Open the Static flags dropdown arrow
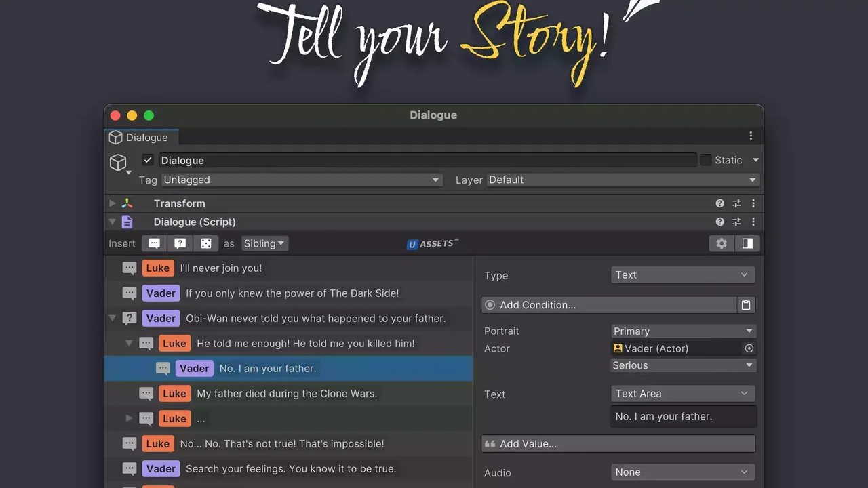The width and height of the screenshot is (868, 488). [x=755, y=160]
